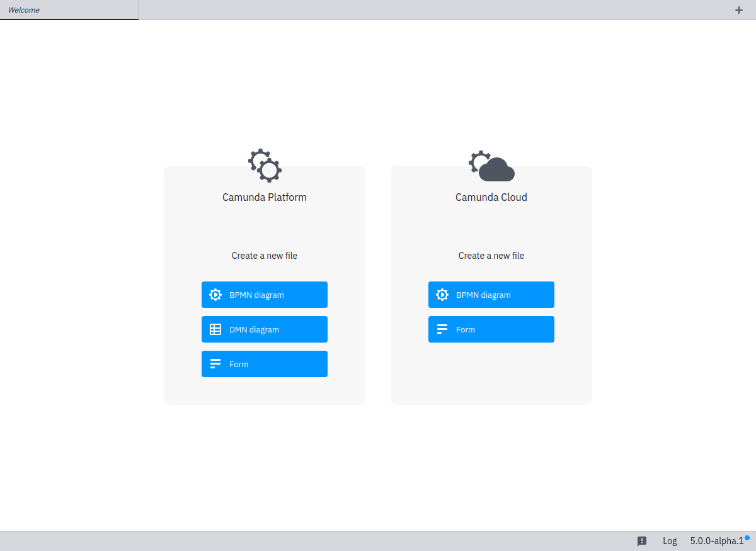Create a new Form for Camunda Cloud
Viewport: 756px width, 551px height.
[x=491, y=329]
